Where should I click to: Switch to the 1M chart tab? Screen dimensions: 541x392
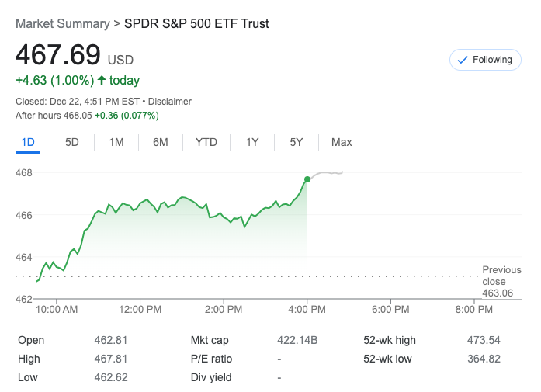click(116, 142)
